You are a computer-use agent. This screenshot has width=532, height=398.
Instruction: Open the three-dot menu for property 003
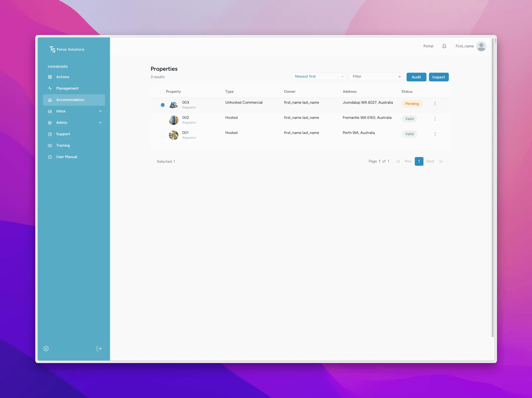point(435,104)
